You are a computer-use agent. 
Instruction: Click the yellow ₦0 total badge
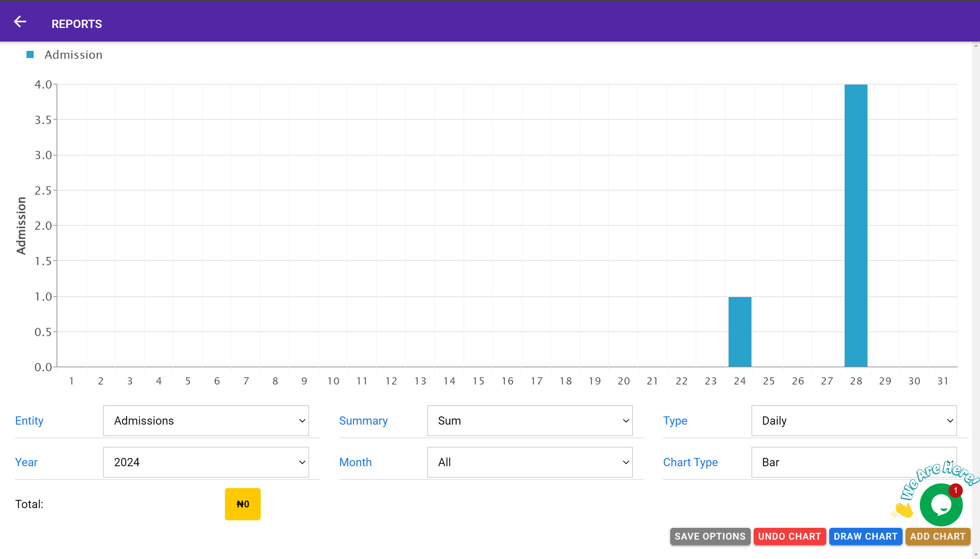(x=242, y=504)
